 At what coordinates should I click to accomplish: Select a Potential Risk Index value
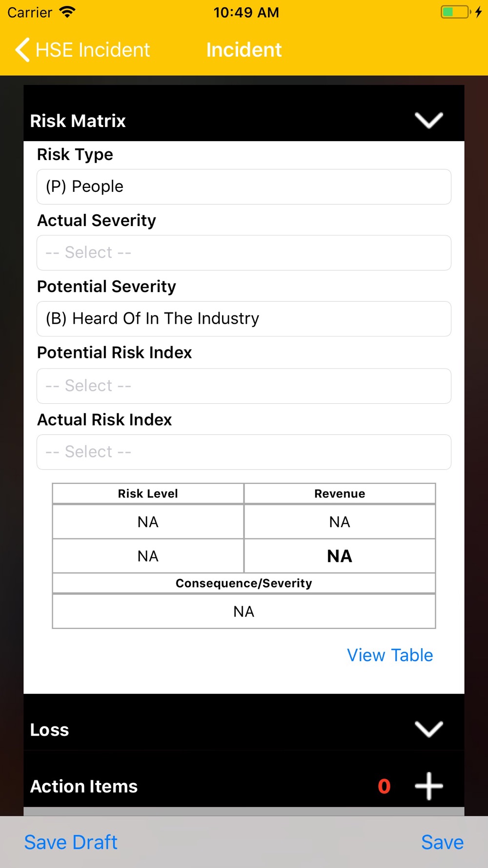coord(244,386)
